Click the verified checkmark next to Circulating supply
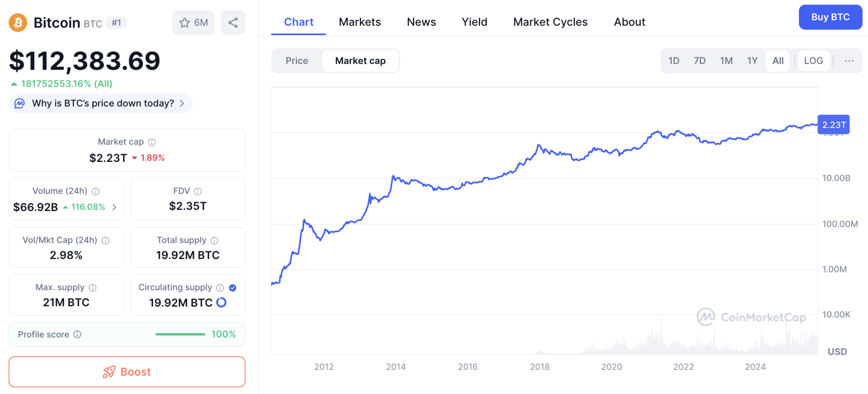The image size is (868, 394). (232, 288)
